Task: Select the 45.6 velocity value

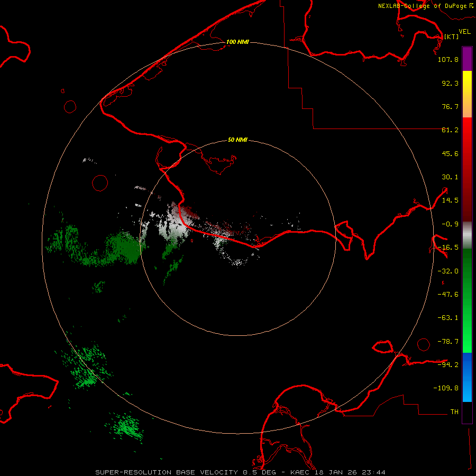Action: point(450,153)
